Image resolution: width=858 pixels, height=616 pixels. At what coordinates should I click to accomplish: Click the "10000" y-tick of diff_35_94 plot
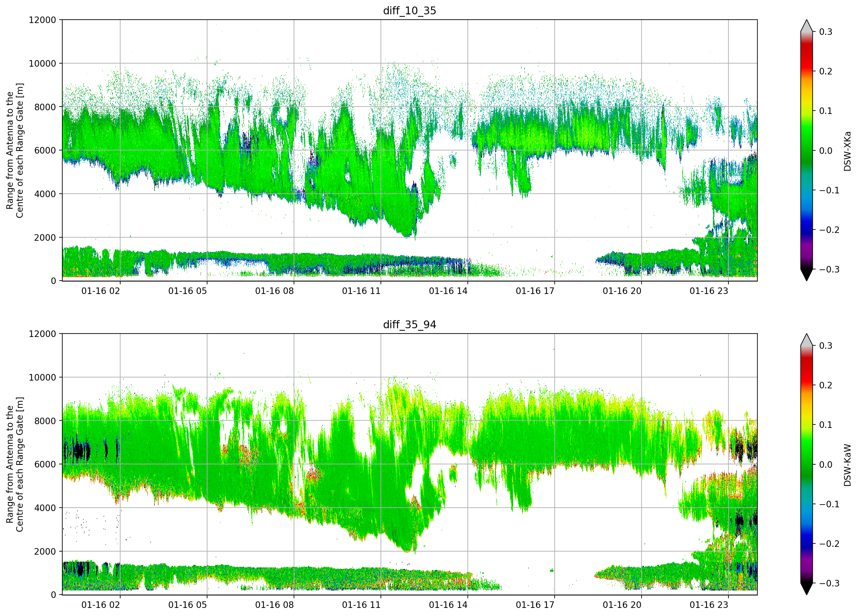tap(42, 377)
